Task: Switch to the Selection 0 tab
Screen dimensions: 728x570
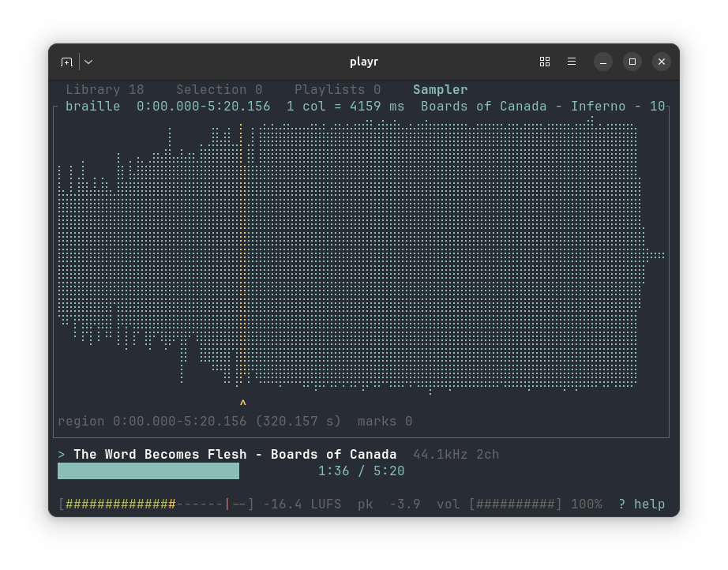Action: pos(220,89)
